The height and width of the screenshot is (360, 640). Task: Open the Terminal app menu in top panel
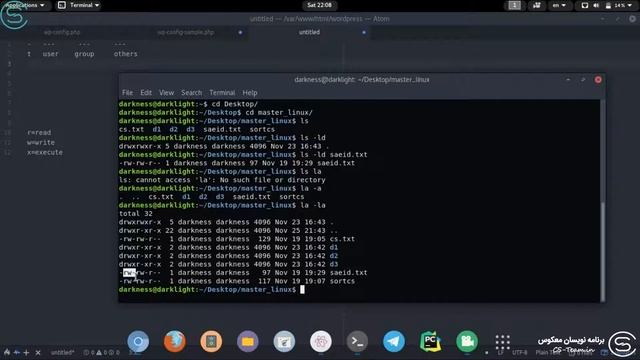(79, 5)
